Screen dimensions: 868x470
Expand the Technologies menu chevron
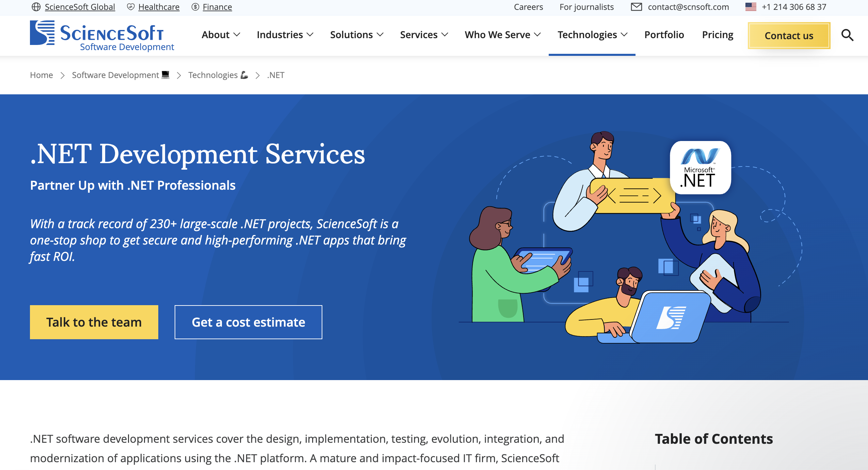coord(624,35)
